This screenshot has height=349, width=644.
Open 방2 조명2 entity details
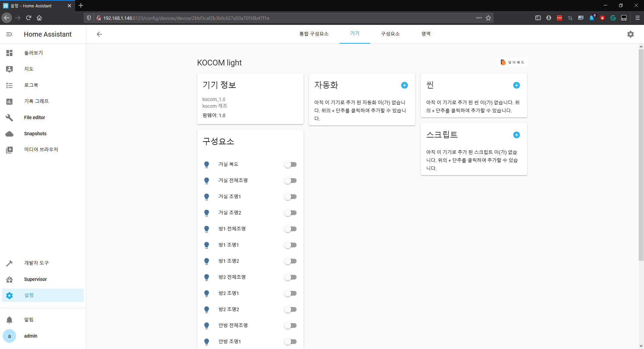229,309
